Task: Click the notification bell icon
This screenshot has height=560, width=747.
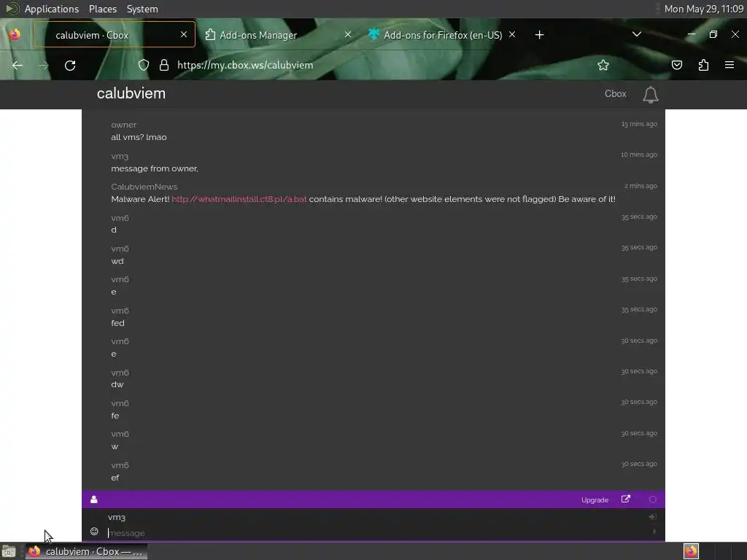Action: [x=650, y=95]
